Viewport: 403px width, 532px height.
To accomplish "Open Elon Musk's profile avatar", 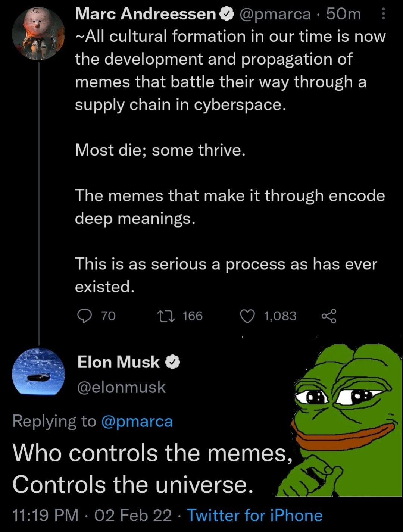I will click(x=38, y=372).
